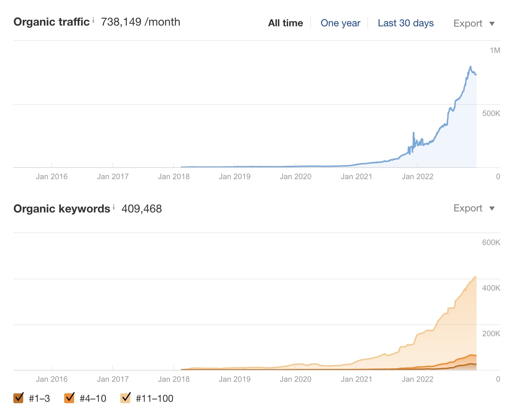The height and width of the screenshot is (420, 513).
Task: Click the arrow next to keywords Export
Action: point(492,209)
